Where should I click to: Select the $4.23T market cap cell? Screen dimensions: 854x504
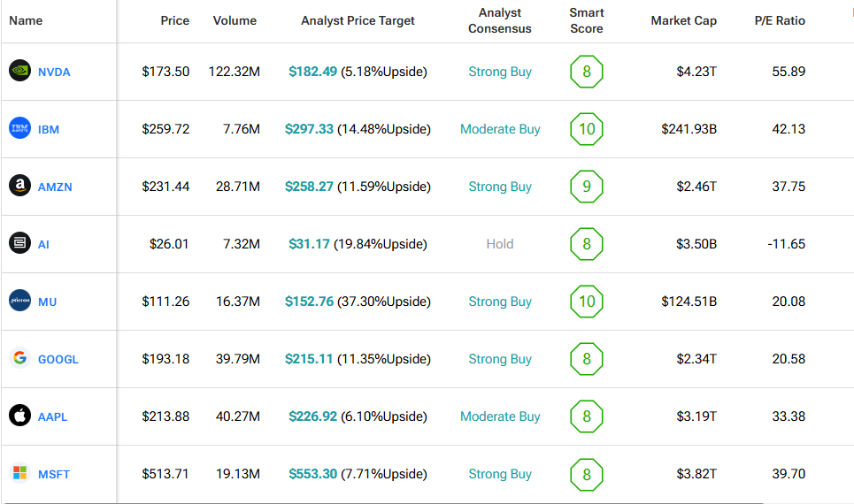[x=696, y=72]
